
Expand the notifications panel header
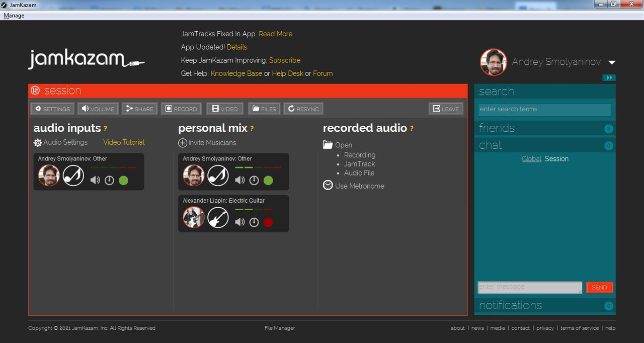coord(545,305)
